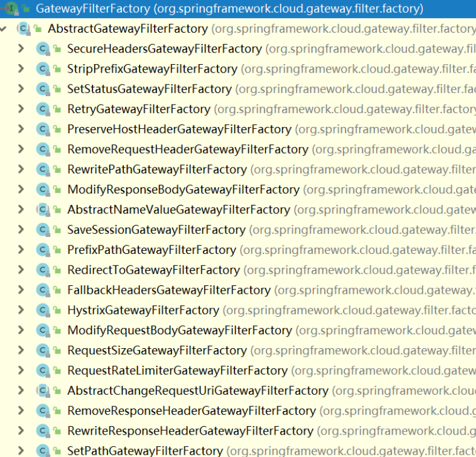Image resolution: width=476 pixels, height=457 pixels.
Task: Click class icon beside ModifyRequestBodyGatewayFilterFactory
Action: coord(43,330)
